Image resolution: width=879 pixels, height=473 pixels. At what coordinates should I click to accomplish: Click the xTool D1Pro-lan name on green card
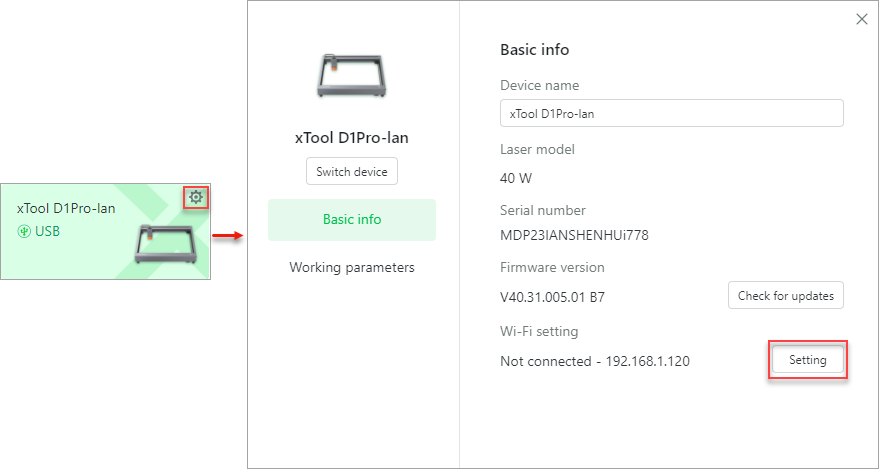point(66,209)
